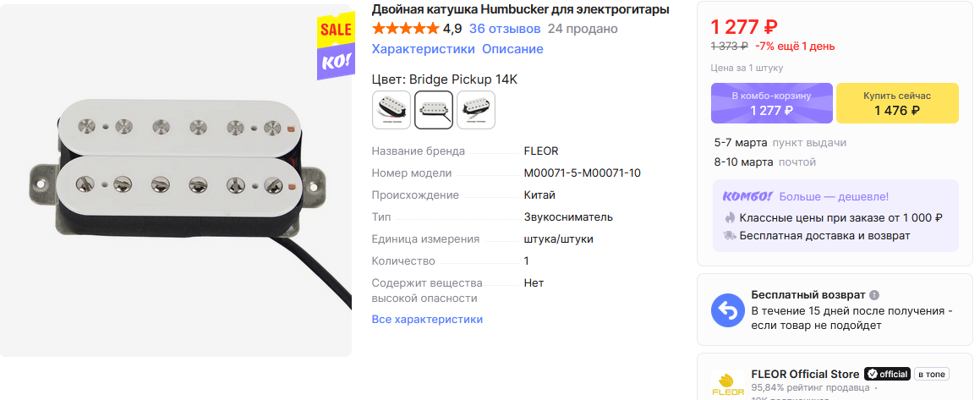Image resolution: width=980 pixels, height=400 pixels.
Task: Add to combo cart for 1 277 ₽
Action: pyautogui.click(x=772, y=103)
